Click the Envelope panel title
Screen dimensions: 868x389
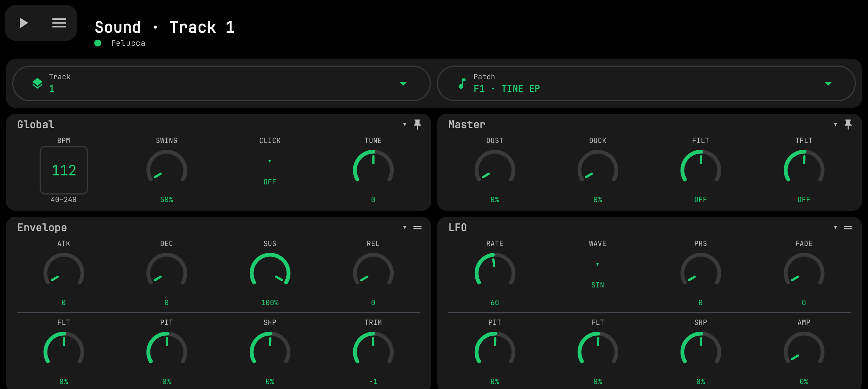pyautogui.click(x=42, y=228)
